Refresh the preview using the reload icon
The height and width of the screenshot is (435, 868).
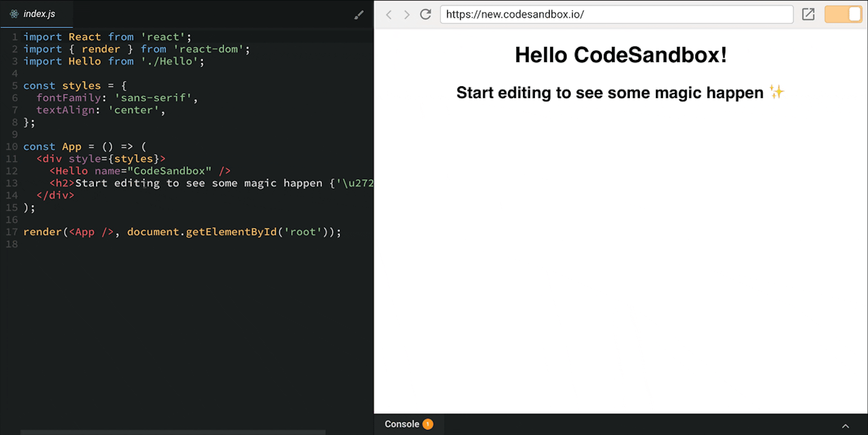coord(425,14)
